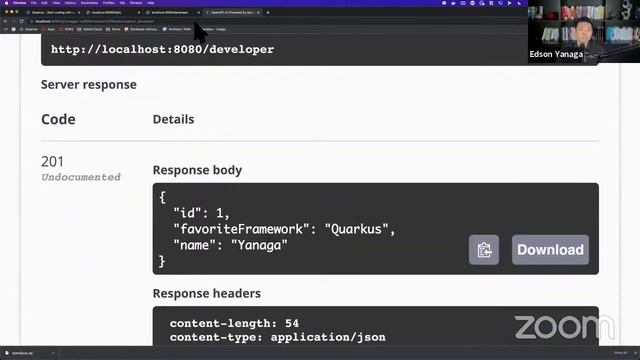The height and width of the screenshot is (360, 640).
Task: Open the Help menu
Action: point(151,3)
